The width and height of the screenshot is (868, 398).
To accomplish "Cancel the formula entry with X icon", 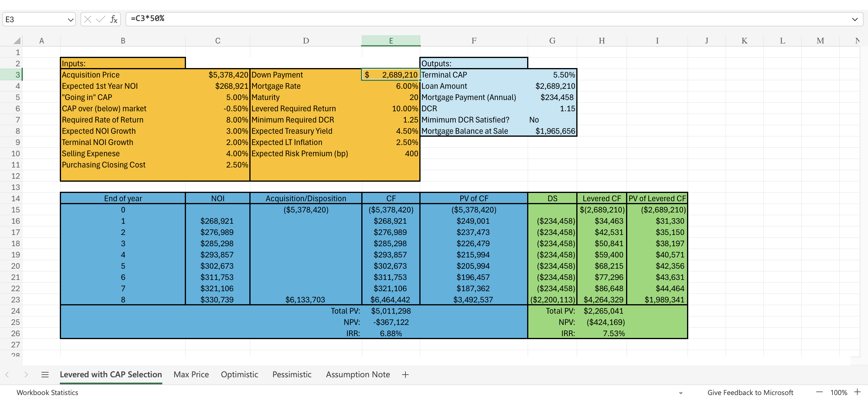I will click(x=88, y=19).
